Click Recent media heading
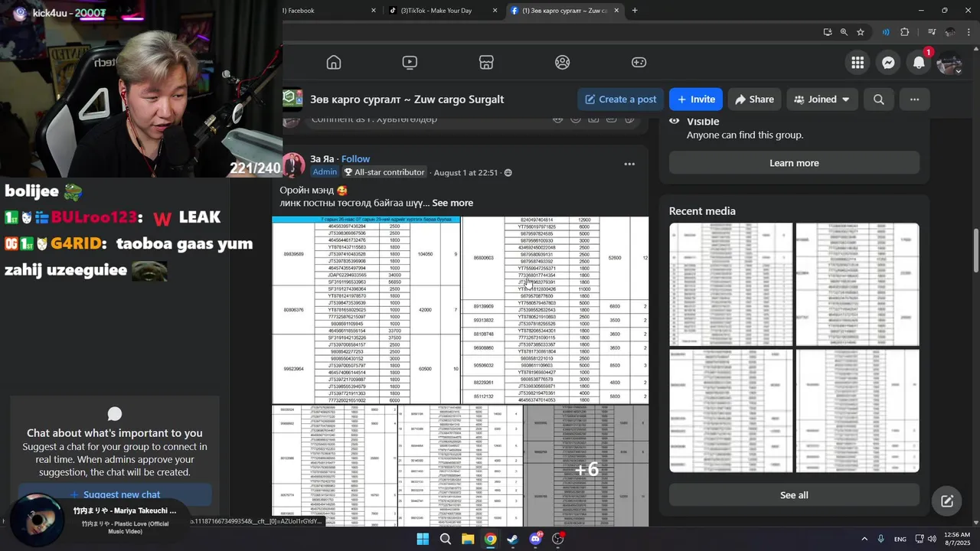The image size is (980, 551). tap(702, 211)
